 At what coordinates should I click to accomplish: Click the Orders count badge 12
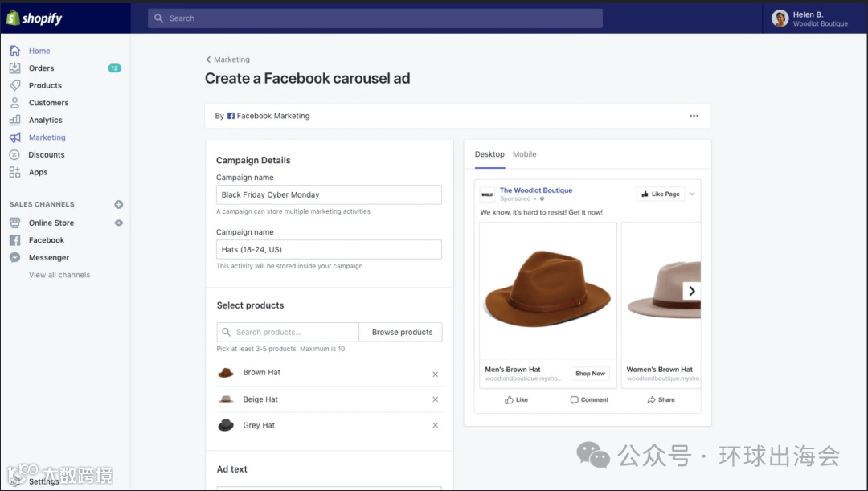pos(115,68)
